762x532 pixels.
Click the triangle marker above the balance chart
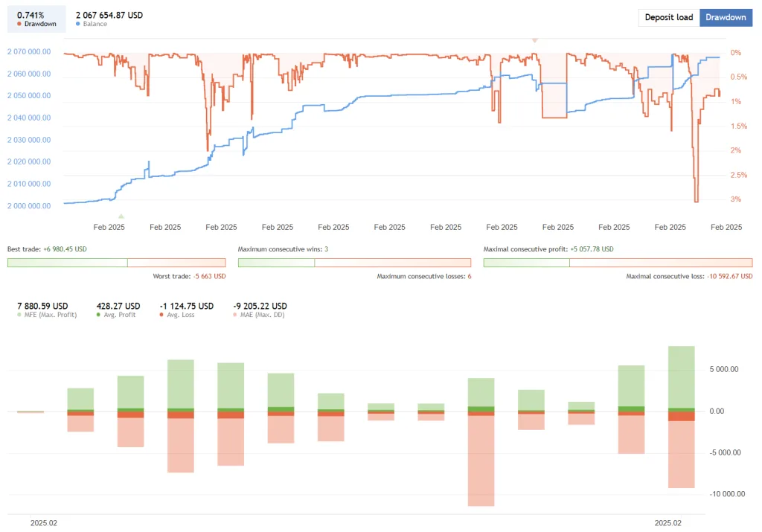[x=534, y=41]
